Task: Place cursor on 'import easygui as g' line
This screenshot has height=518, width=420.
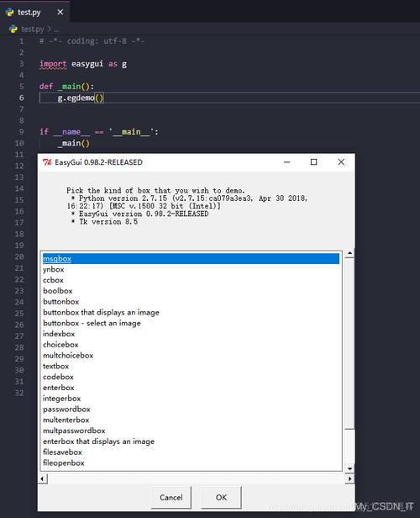Action: pos(83,64)
